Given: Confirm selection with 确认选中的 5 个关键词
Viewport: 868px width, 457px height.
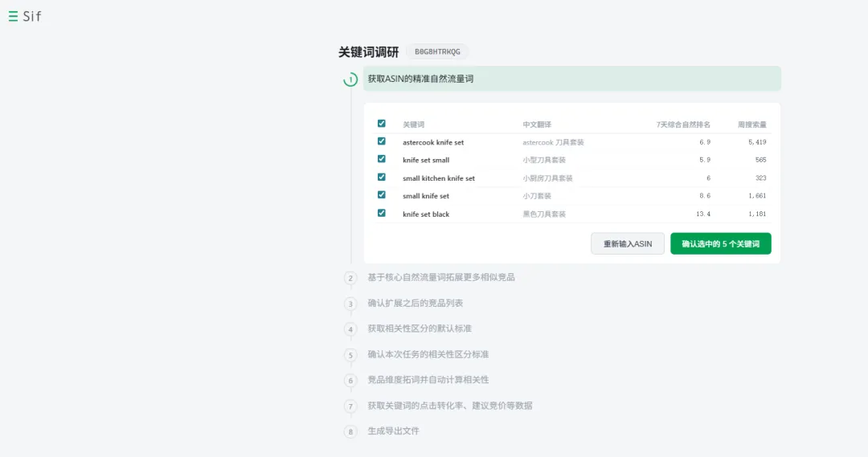Looking at the screenshot, I should 720,243.
